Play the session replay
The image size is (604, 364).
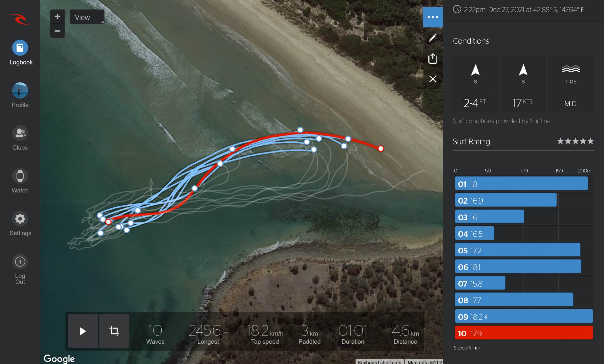(83, 331)
